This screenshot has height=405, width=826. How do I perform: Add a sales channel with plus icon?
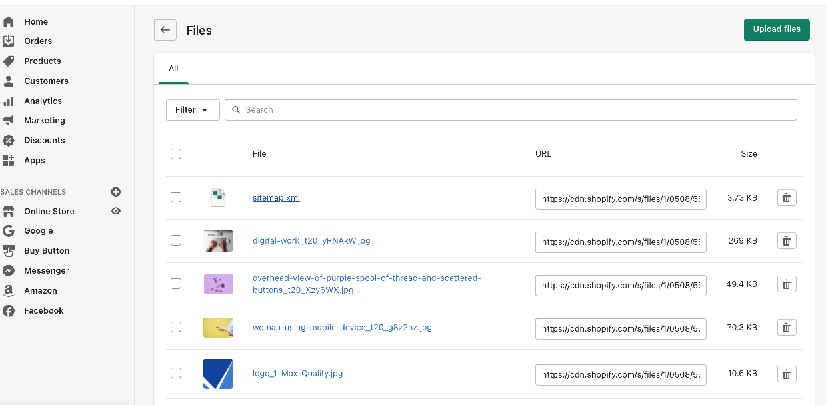point(116,191)
